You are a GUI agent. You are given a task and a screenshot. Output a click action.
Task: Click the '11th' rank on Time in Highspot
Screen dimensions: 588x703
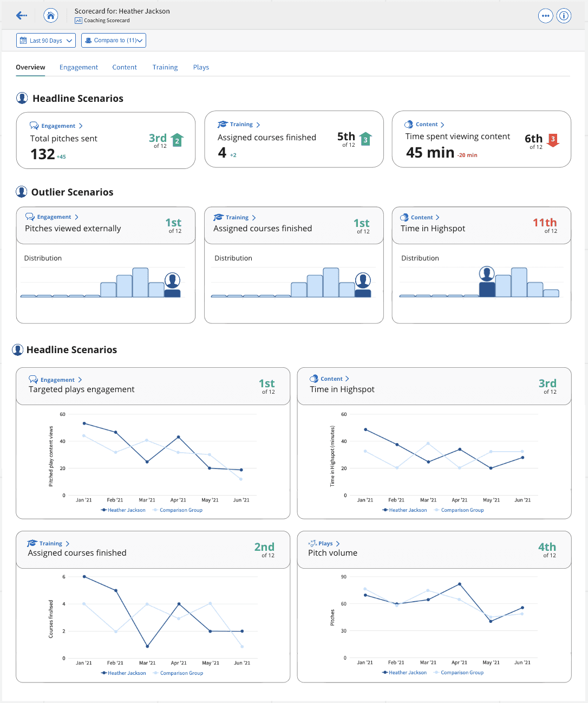[x=545, y=223]
